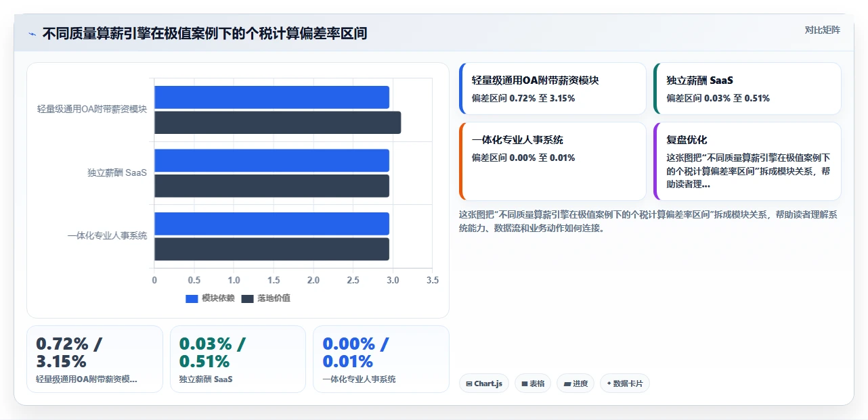Click the lightning icon beside the page title
Screen dimensions: 868x420
(32, 34)
